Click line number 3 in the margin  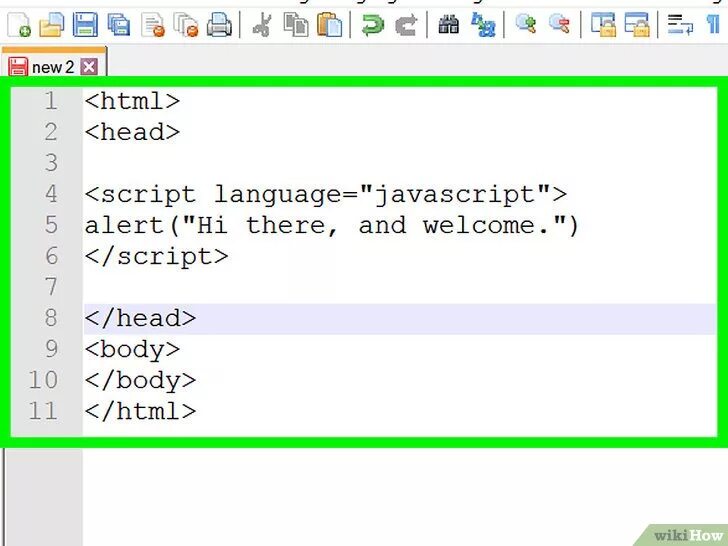52,163
